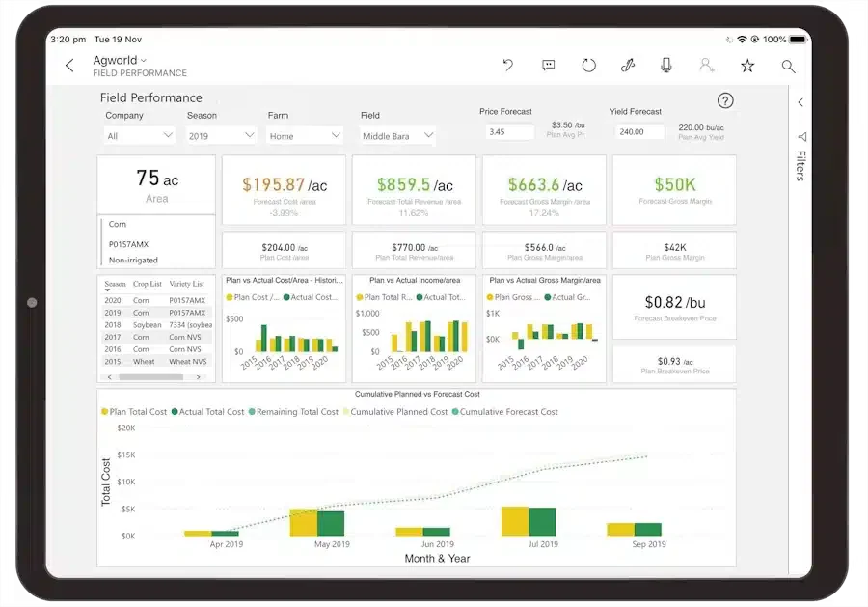Click the Plan vs Actual Income/area chart title
The height and width of the screenshot is (607, 868).
pos(415,280)
